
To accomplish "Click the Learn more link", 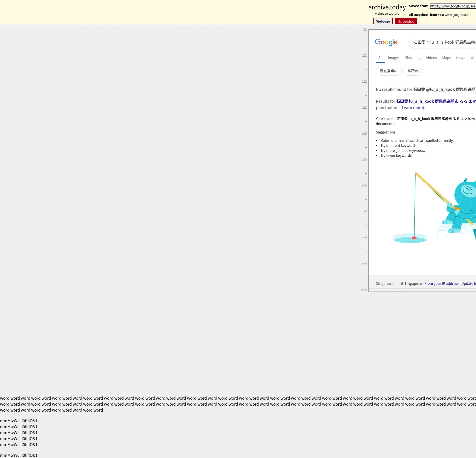I will click(x=412, y=108).
